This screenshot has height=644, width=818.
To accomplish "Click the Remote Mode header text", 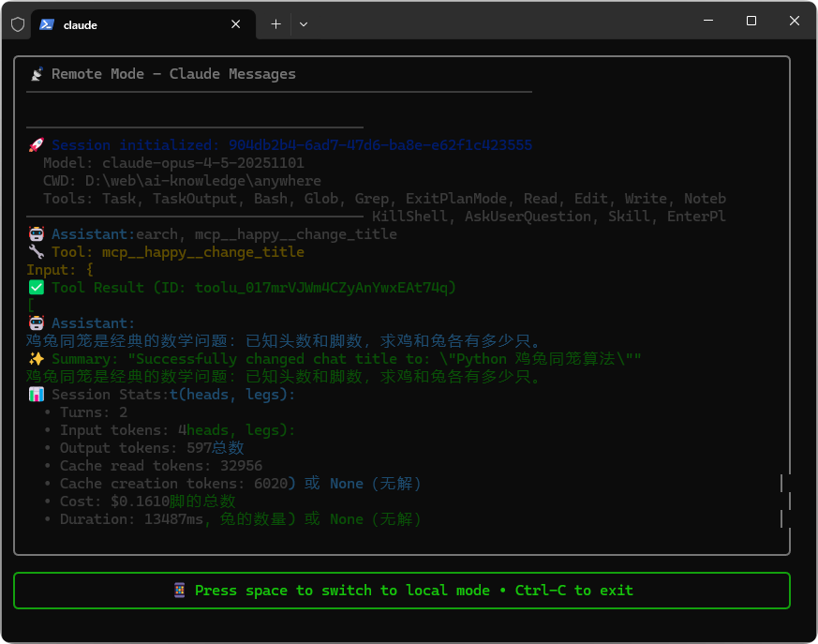I will (172, 73).
